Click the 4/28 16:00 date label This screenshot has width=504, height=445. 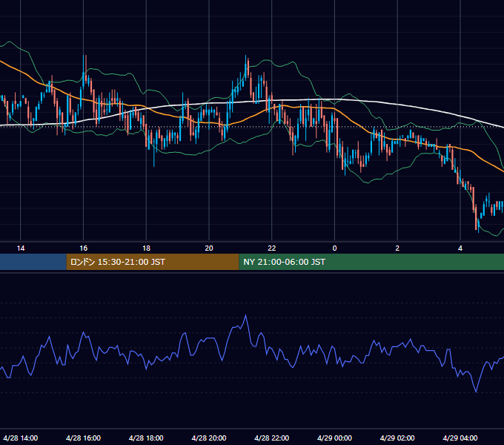[83, 438]
